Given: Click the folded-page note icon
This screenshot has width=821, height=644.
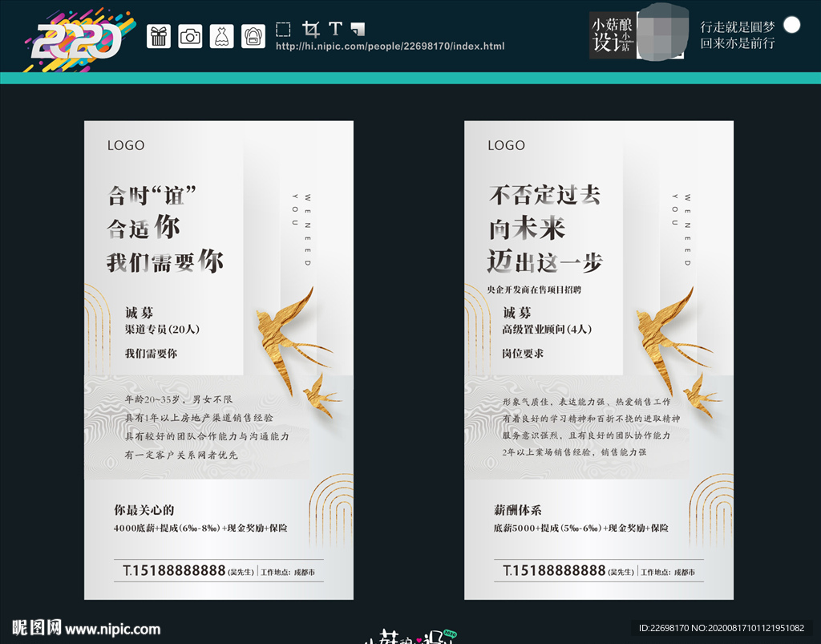Looking at the screenshot, I should coord(359,30).
